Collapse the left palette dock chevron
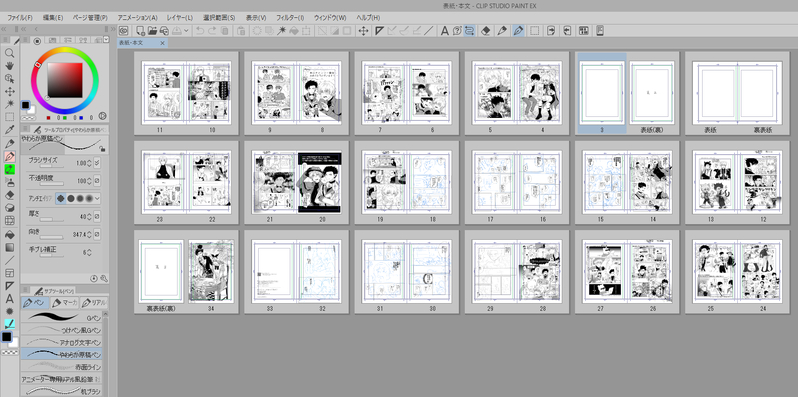Image resolution: width=798 pixels, height=397 pixels. tap(5, 30)
